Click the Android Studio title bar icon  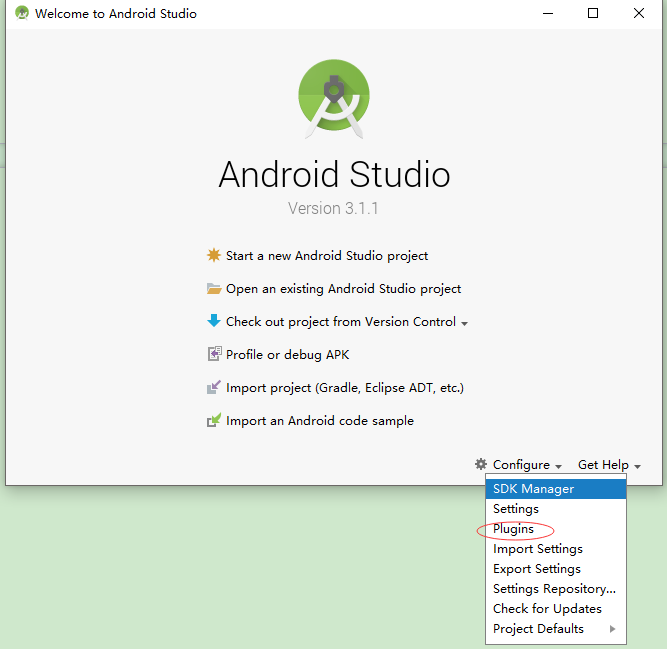tap(22, 13)
